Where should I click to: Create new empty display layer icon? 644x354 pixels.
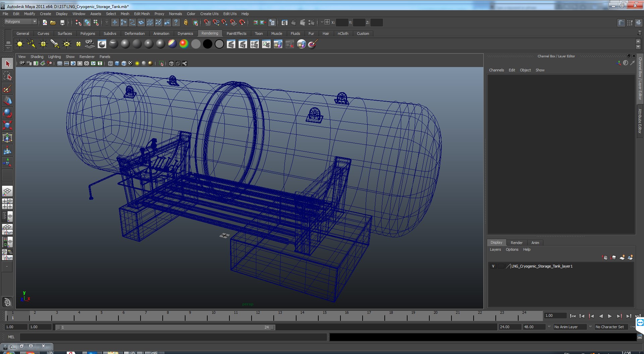[622, 257]
